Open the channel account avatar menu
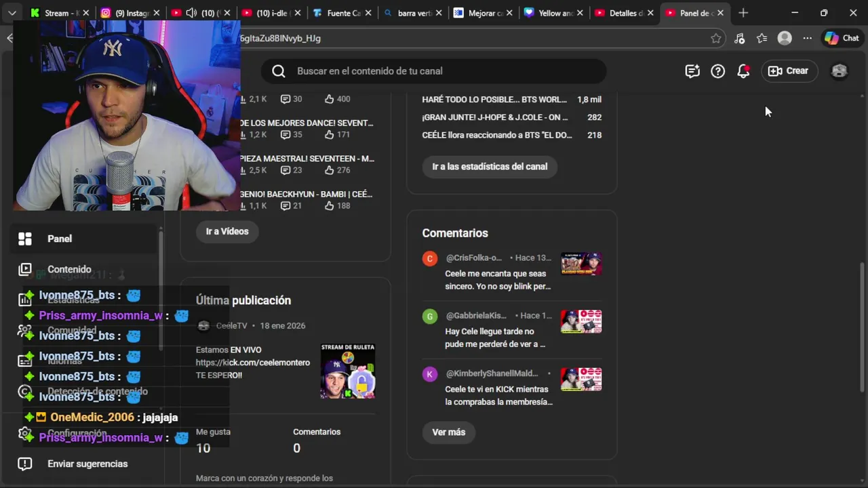 [839, 71]
